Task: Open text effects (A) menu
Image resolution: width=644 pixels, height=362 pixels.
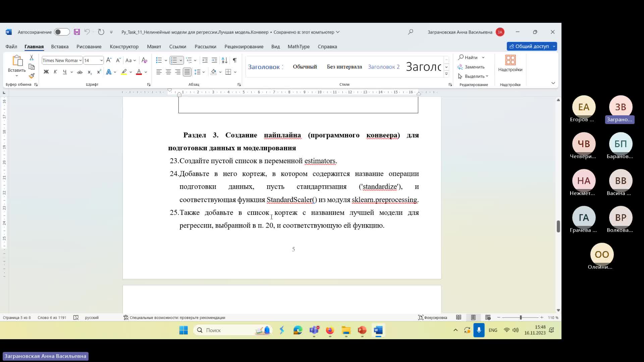Action: (x=109, y=72)
